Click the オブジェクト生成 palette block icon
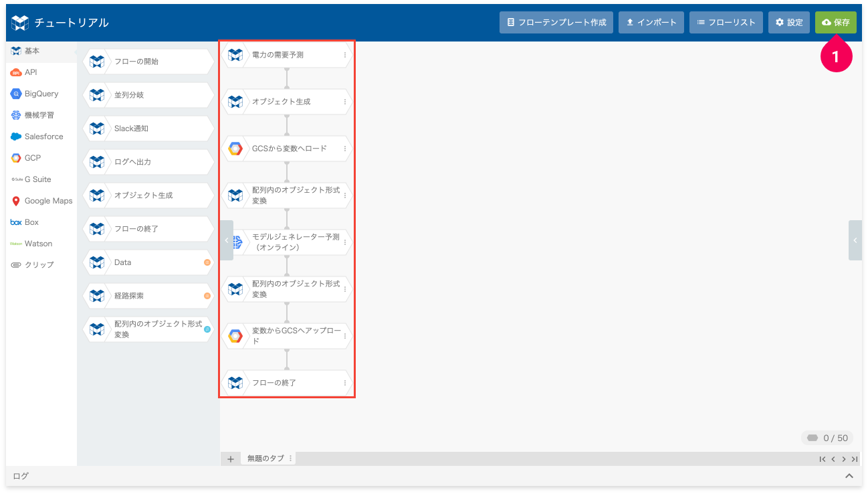 [98, 195]
